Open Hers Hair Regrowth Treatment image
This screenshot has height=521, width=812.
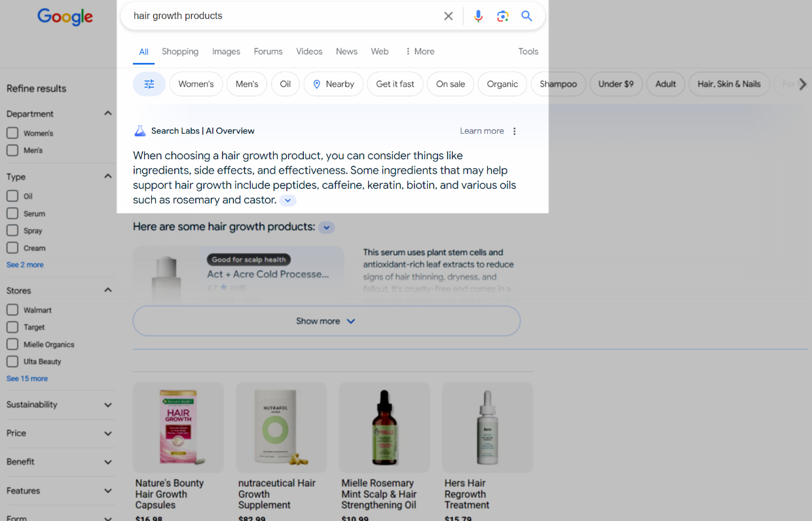coord(487,427)
